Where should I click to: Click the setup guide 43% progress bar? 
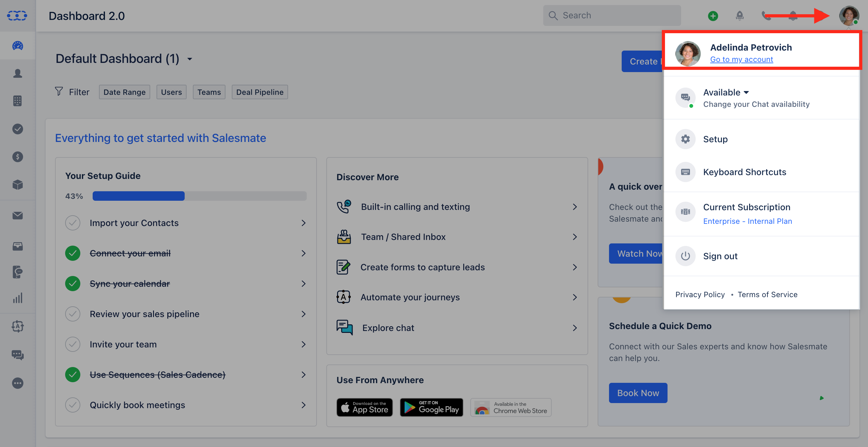200,196
